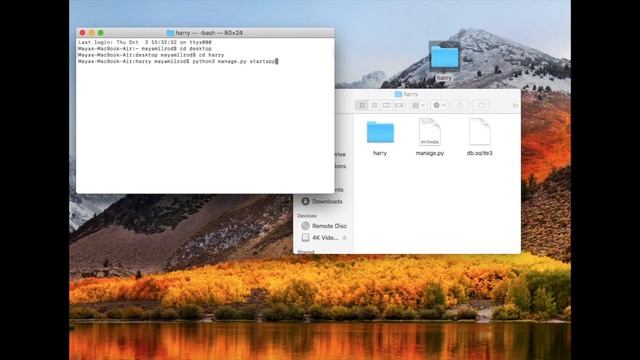
Task: Eject the 4K Video device
Action: [x=344, y=238]
